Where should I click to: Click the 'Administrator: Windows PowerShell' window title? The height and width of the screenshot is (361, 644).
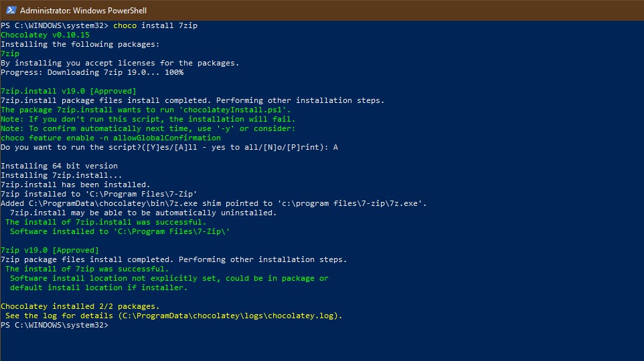pyautogui.click(x=83, y=11)
